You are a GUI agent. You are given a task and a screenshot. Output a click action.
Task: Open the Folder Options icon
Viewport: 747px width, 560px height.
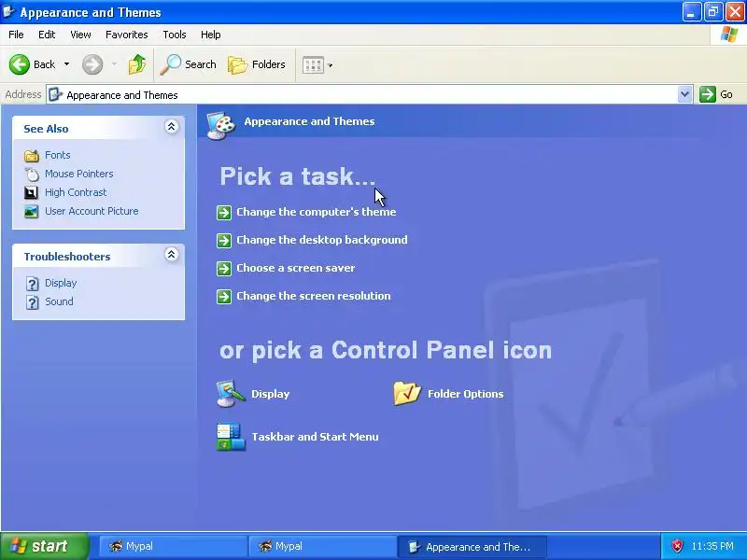click(x=407, y=394)
